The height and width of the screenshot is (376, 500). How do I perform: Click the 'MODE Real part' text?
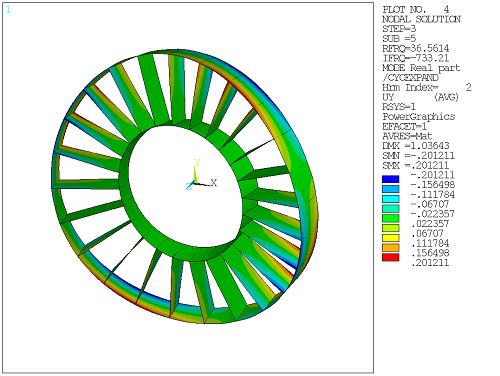[421, 68]
